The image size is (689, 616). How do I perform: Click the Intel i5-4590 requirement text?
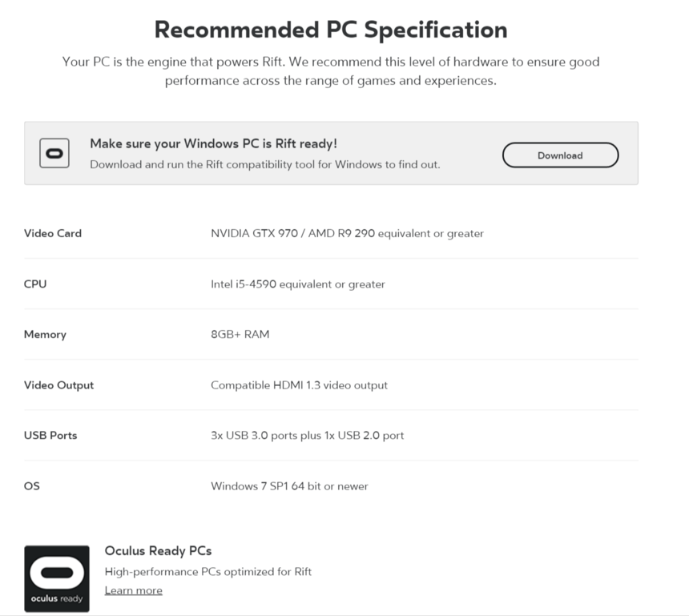pyautogui.click(x=297, y=284)
